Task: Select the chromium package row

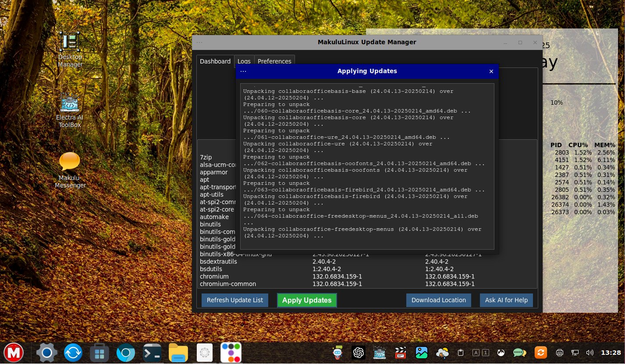Action: (x=367, y=276)
